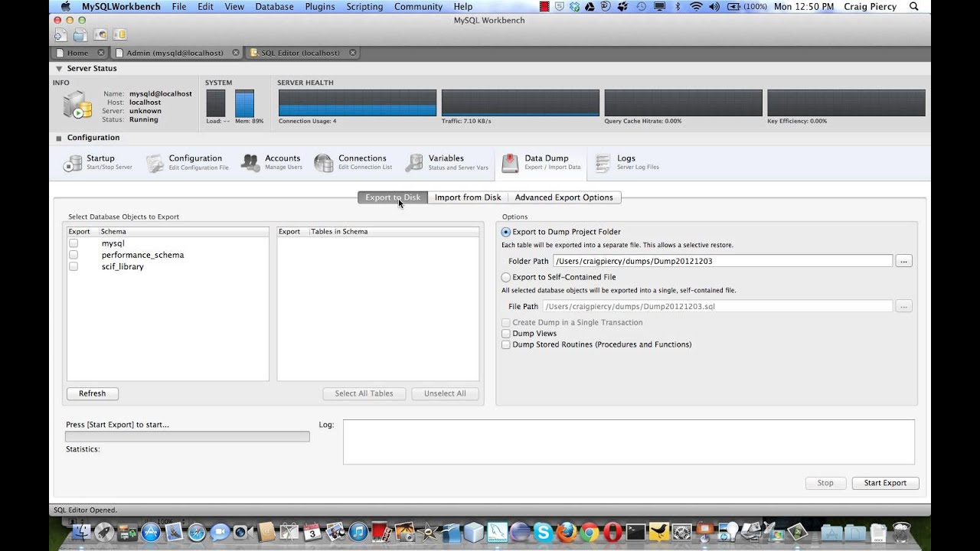Click the Unselect All button

(445, 393)
